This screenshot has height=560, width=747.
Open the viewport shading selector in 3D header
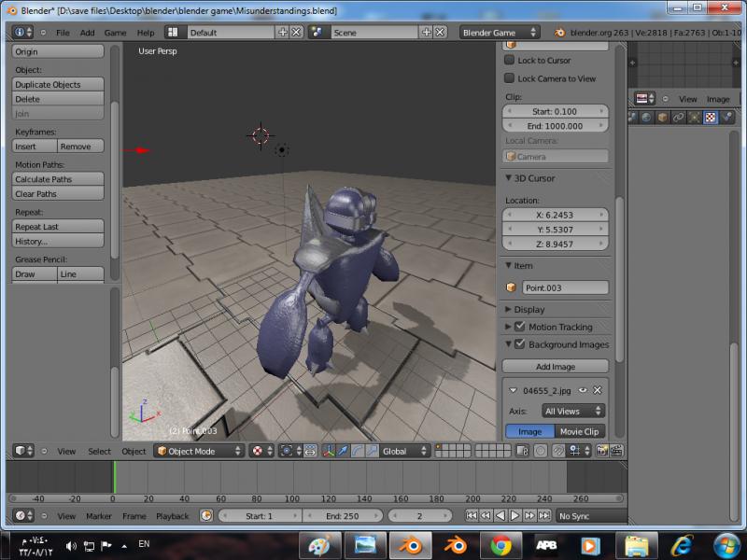click(262, 451)
